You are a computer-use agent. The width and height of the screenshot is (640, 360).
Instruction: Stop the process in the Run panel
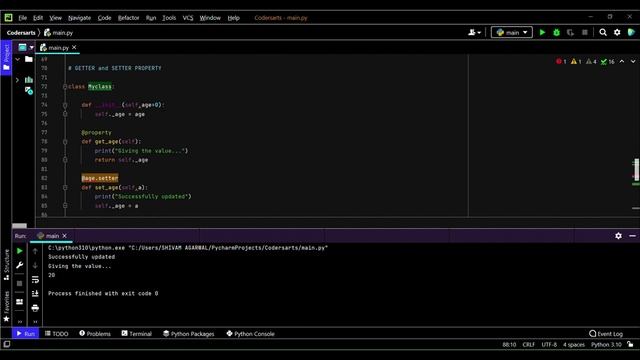click(x=19, y=283)
